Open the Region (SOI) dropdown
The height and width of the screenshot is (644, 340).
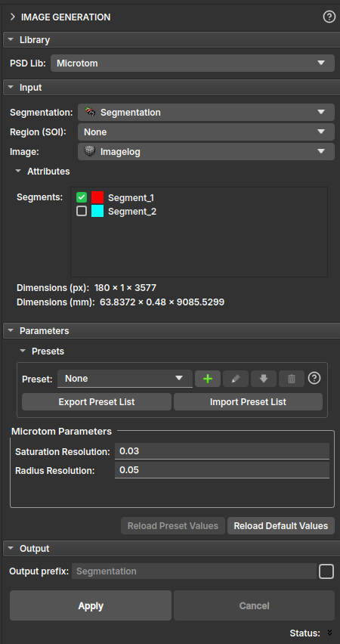(x=206, y=132)
